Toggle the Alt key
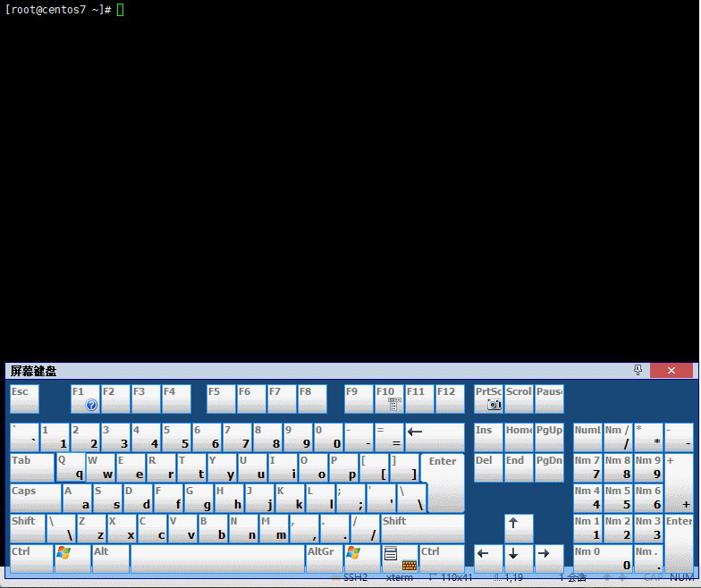Viewport: 701px width, 588px height. click(111, 558)
